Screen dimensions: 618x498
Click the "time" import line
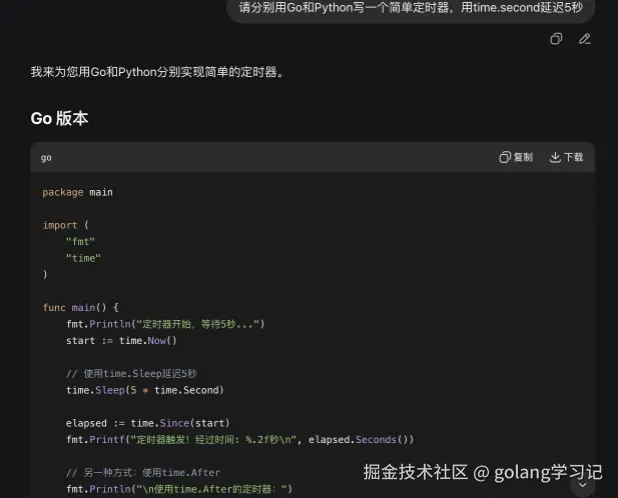tap(83, 258)
